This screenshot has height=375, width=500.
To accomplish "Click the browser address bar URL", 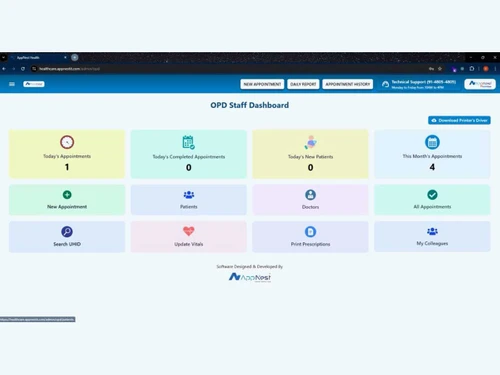I will tap(69, 69).
